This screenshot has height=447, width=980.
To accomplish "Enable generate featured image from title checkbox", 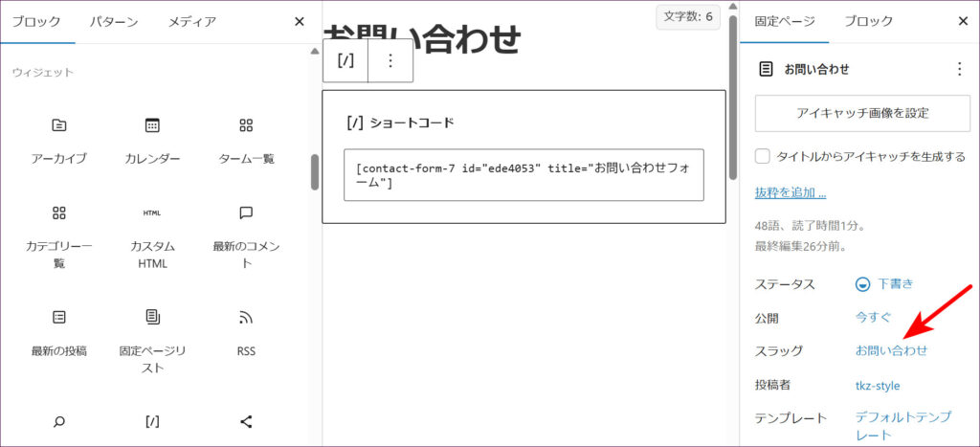I will (763, 156).
